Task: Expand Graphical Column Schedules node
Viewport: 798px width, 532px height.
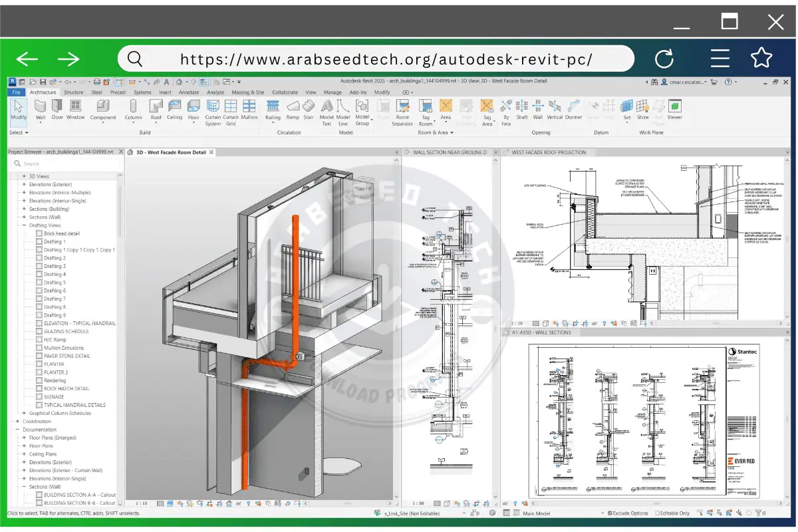Action: [x=24, y=413]
